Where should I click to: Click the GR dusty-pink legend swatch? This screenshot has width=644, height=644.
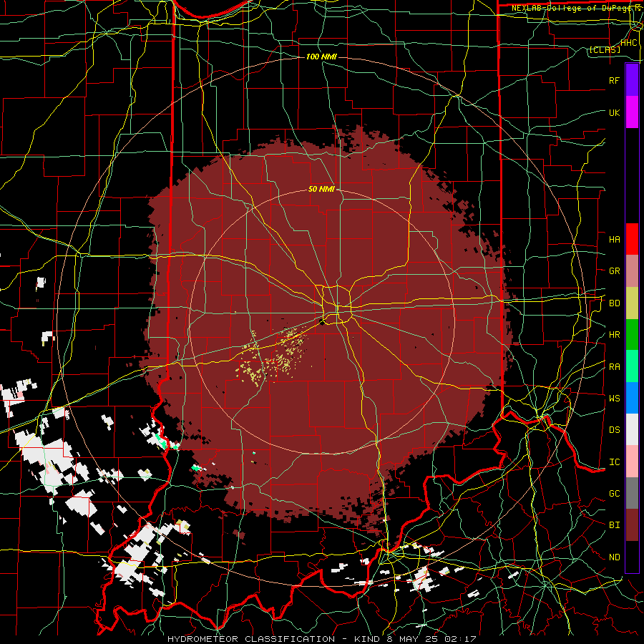[x=632, y=271]
